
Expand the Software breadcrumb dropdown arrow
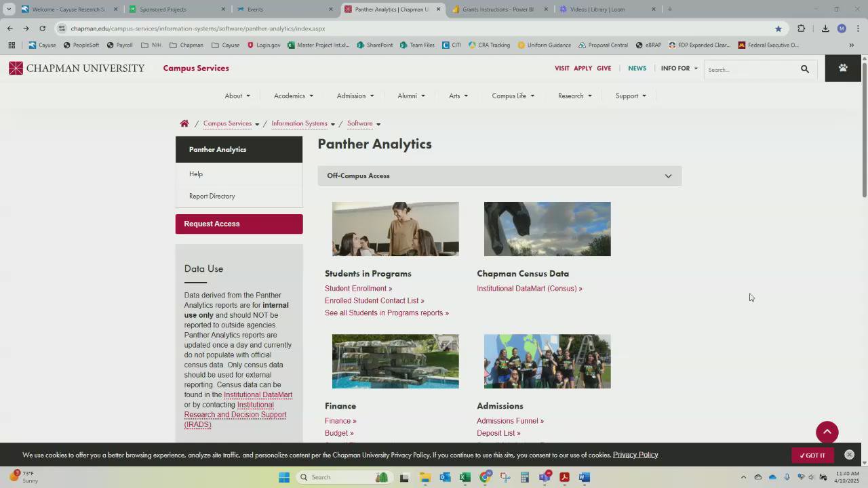[x=378, y=124]
